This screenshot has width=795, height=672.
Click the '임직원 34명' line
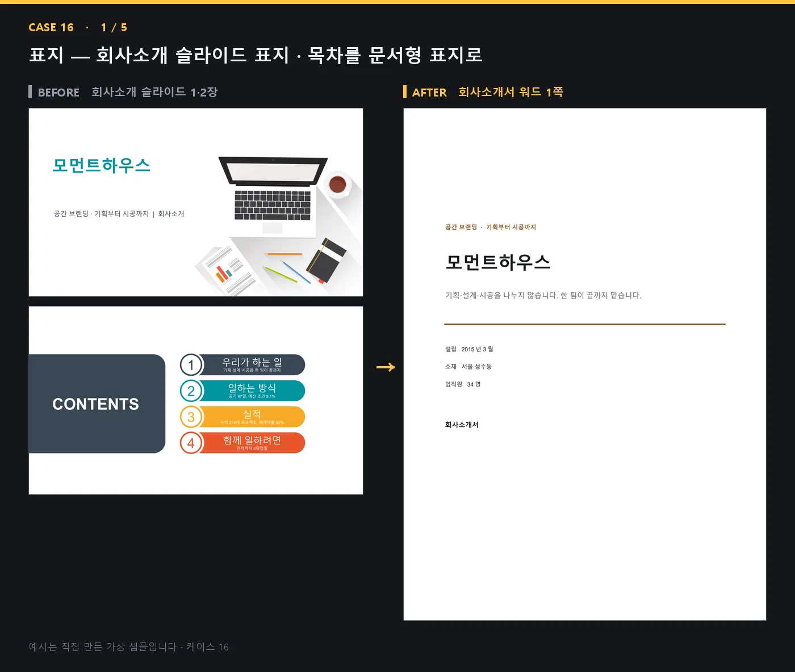click(x=463, y=384)
